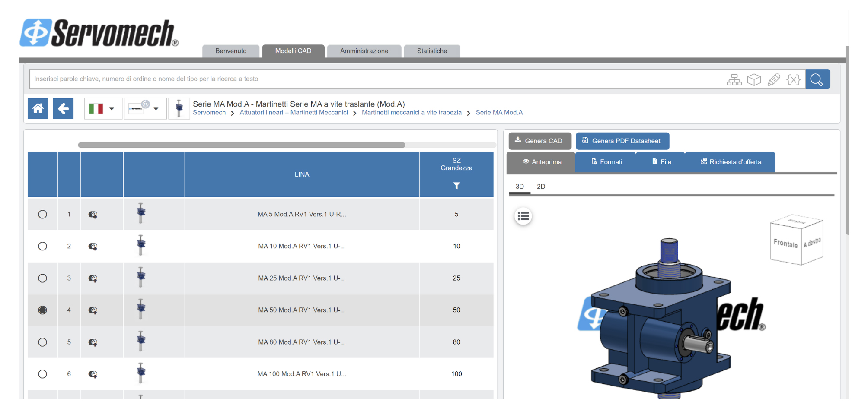The width and height of the screenshot is (868, 408).
Task: Switch preview to 3D view
Action: pyautogui.click(x=520, y=187)
